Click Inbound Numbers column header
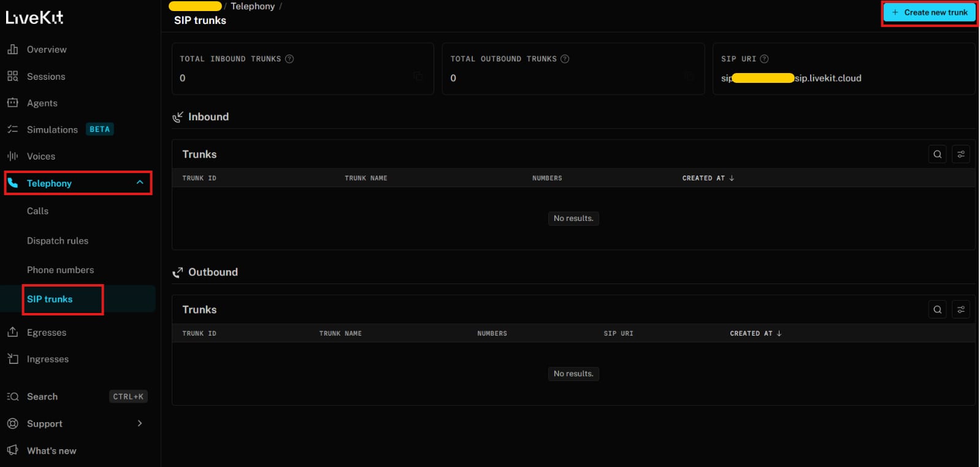The height and width of the screenshot is (467, 980). click(547, 178)
